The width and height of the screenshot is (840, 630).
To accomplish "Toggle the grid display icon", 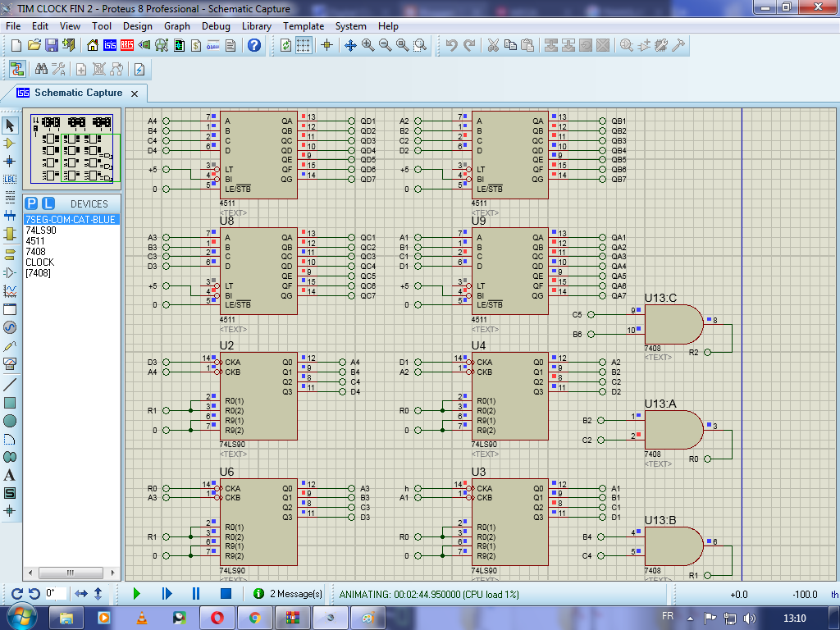I will [303, 46].
